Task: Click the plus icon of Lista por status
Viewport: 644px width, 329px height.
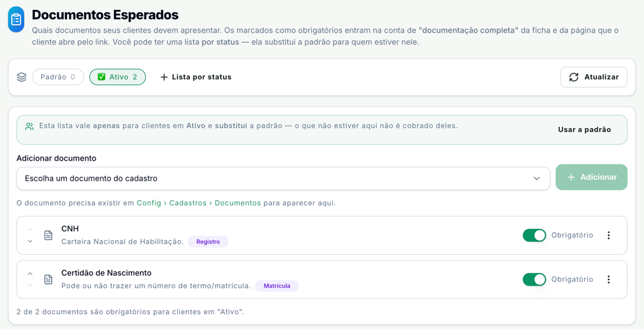Action: (x=164, y=77)
